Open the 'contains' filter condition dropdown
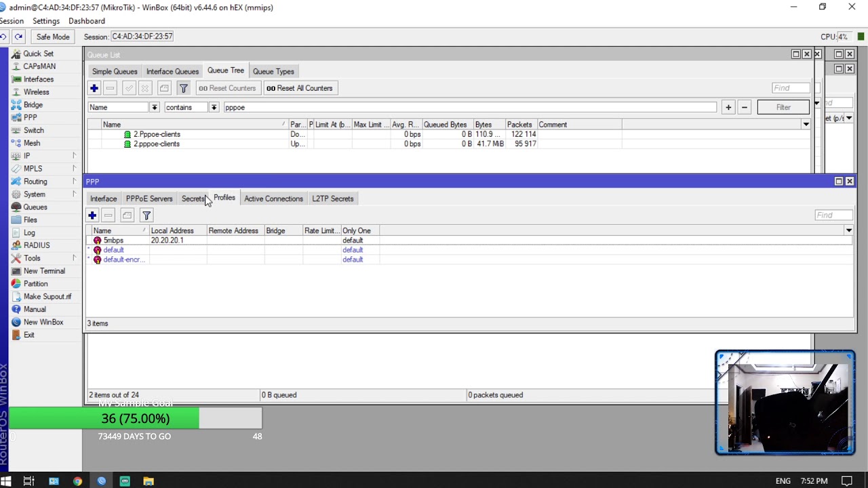This screenshot has height=488, width=868. click(x=214, y=107)
